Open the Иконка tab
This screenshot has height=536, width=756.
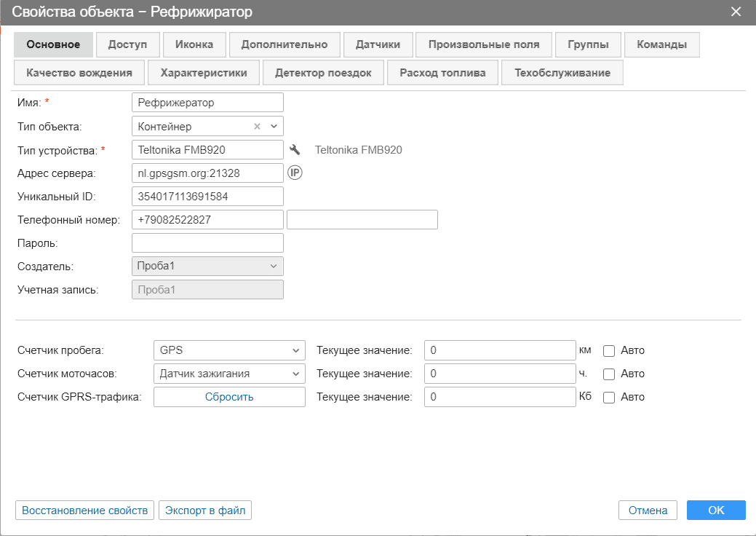(194, 44)
